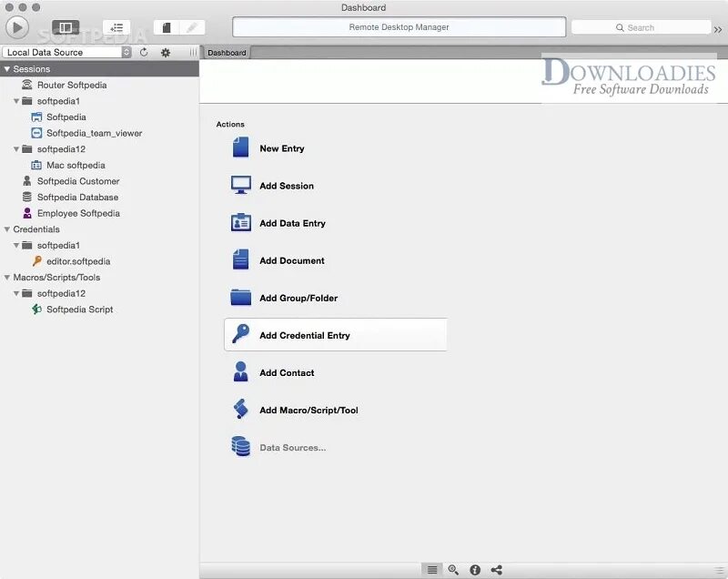This screenshot has height=579, width=728.
Task: Select the Dashboard tab
Action: pyautogui.click(x=227, y=53)
